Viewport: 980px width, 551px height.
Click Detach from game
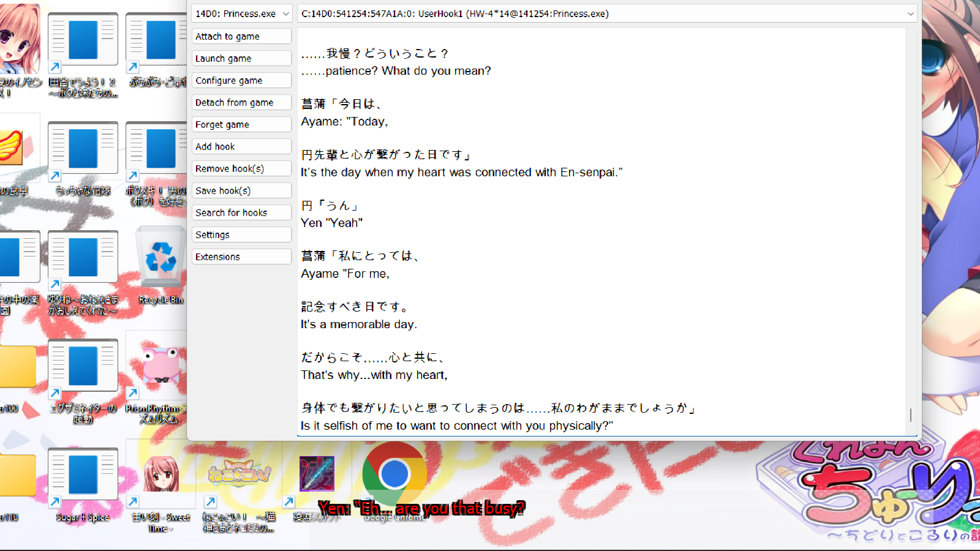[241, 102]
